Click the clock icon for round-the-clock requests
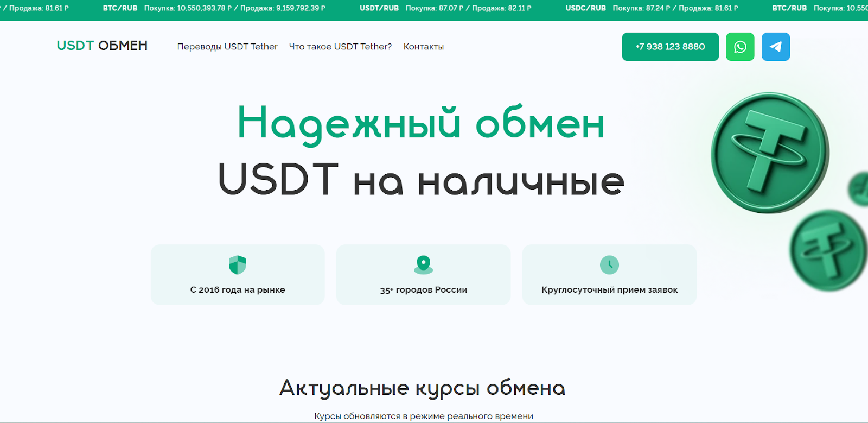The width and height of the screenshot is (868, 423). pos(609,265)
